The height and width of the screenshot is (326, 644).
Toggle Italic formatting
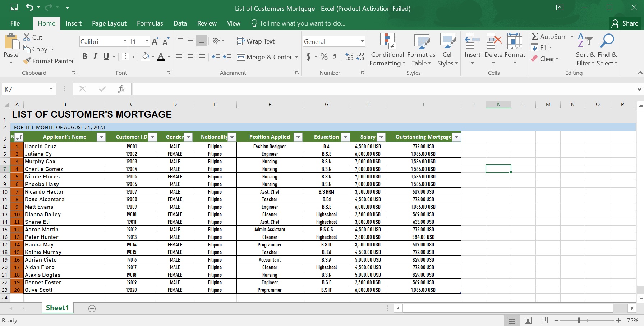(95, 56)
